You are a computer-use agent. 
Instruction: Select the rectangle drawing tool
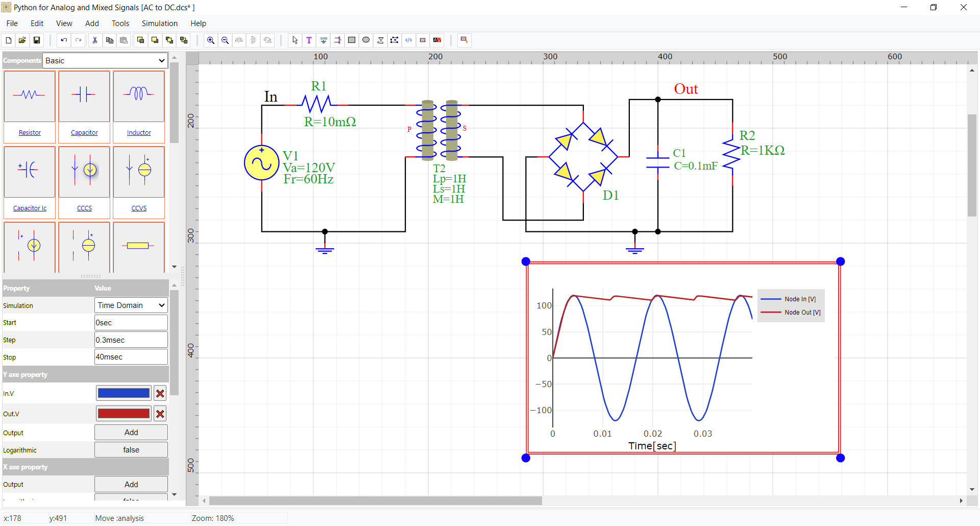(x=352, y=40)
